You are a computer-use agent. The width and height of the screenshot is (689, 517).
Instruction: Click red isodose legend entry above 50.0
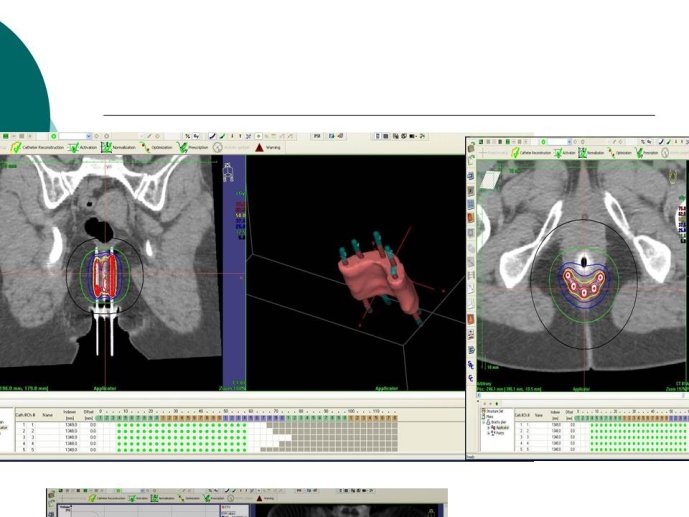[241, 210]
